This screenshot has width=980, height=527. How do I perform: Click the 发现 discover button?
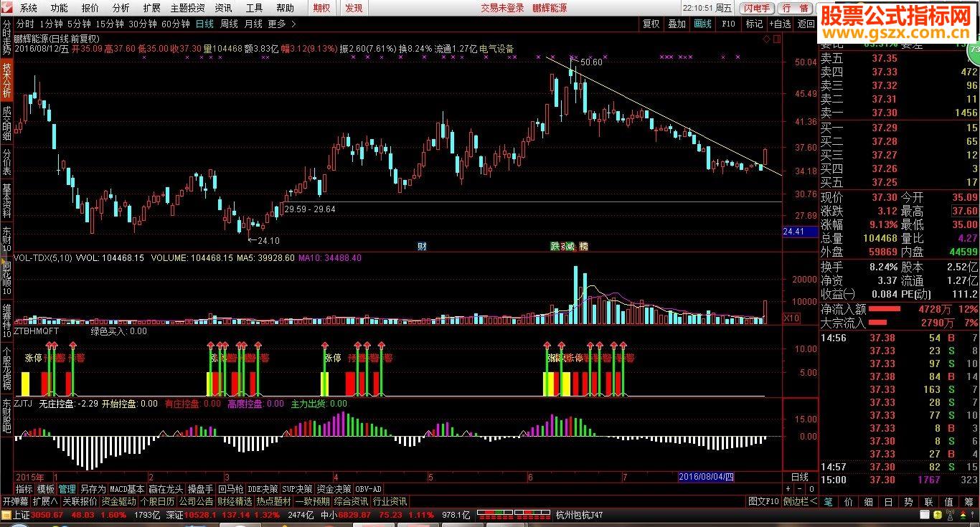(x=353, y=8)
